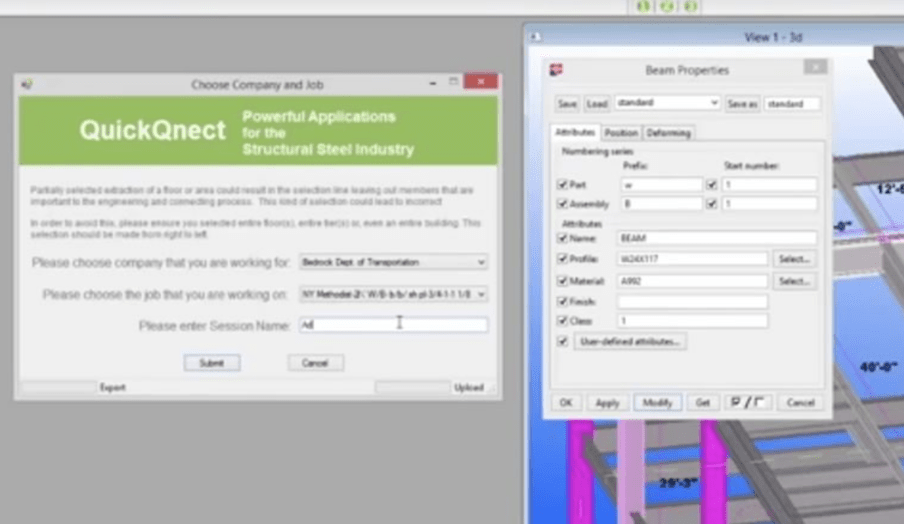Screen dimensions: 904x524
Task: Open the company selection dropdown
Action: tap(394, 262)
